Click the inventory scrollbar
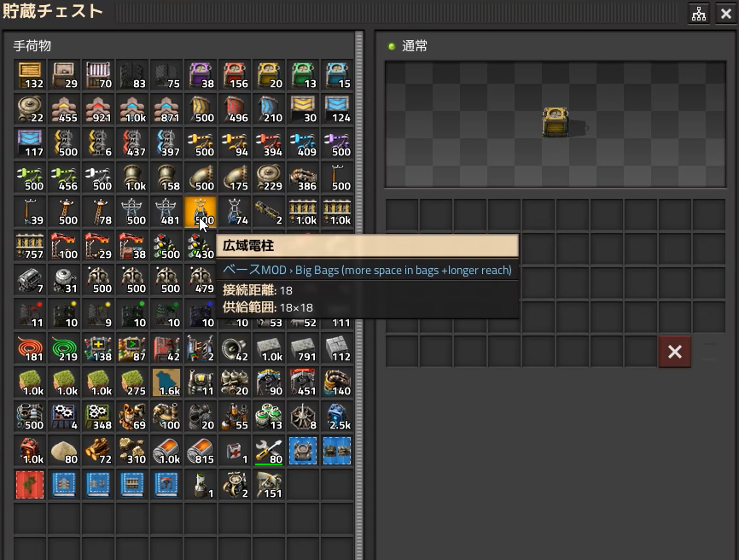This screenshot has height=560, width=739. click(x=359, y=295)
